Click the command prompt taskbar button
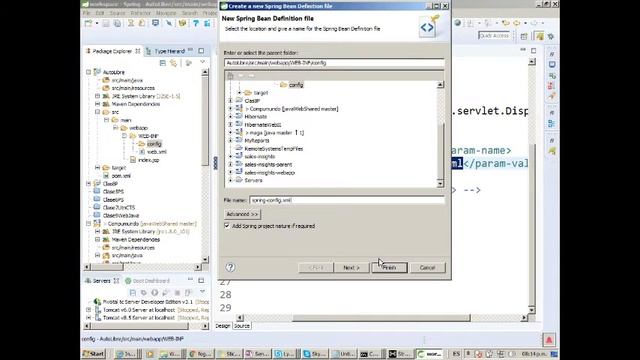640x360 pixels. click(x=370, y=354)
